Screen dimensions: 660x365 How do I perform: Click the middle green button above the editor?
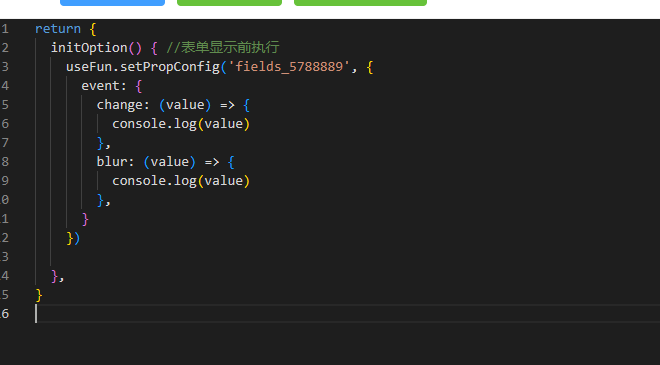(229, 3)
